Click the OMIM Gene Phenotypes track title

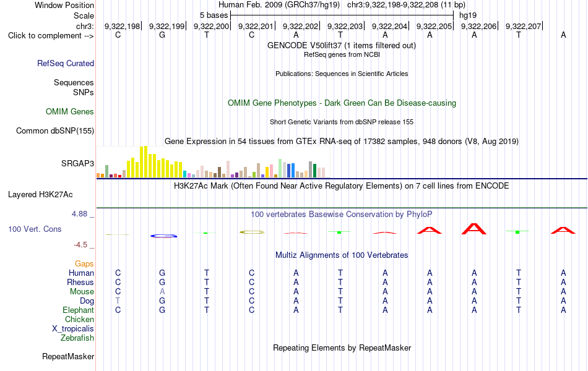click(x=342, y=103)
